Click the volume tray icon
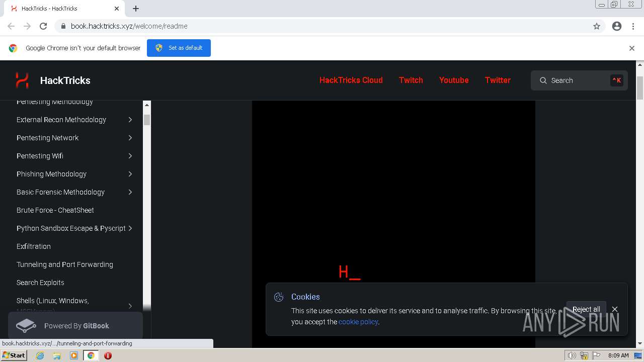 point(572,355)
